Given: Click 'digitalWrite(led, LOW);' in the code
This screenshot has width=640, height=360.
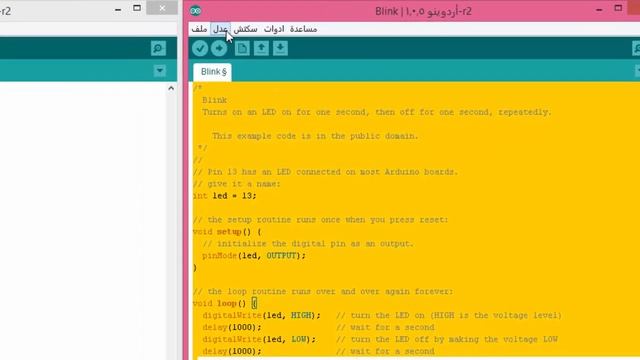Looking at the screenshot, I should tap(259, 340).
